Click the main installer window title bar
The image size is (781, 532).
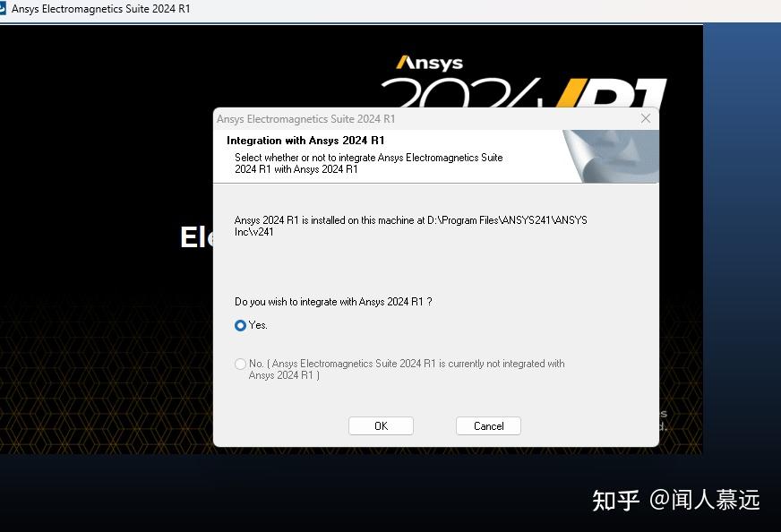[358, 8]
